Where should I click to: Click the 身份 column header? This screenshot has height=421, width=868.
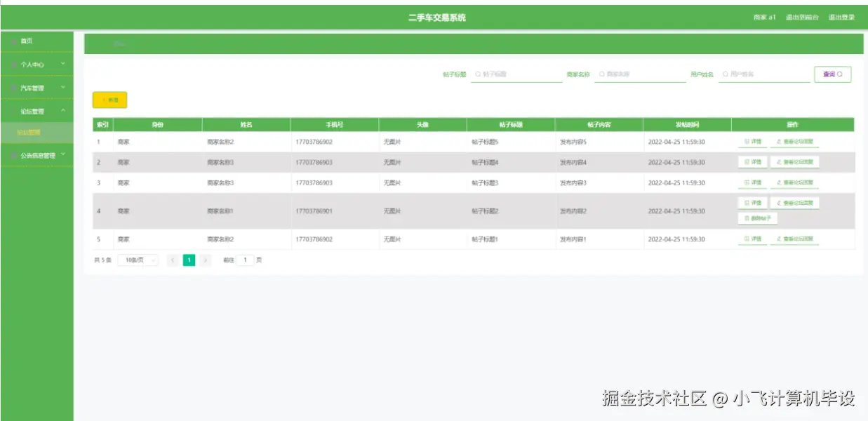(x=158, y=125)
